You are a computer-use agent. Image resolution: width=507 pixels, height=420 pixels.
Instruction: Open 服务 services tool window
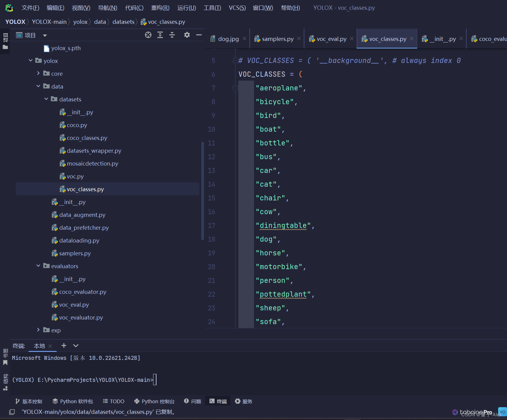244,401
